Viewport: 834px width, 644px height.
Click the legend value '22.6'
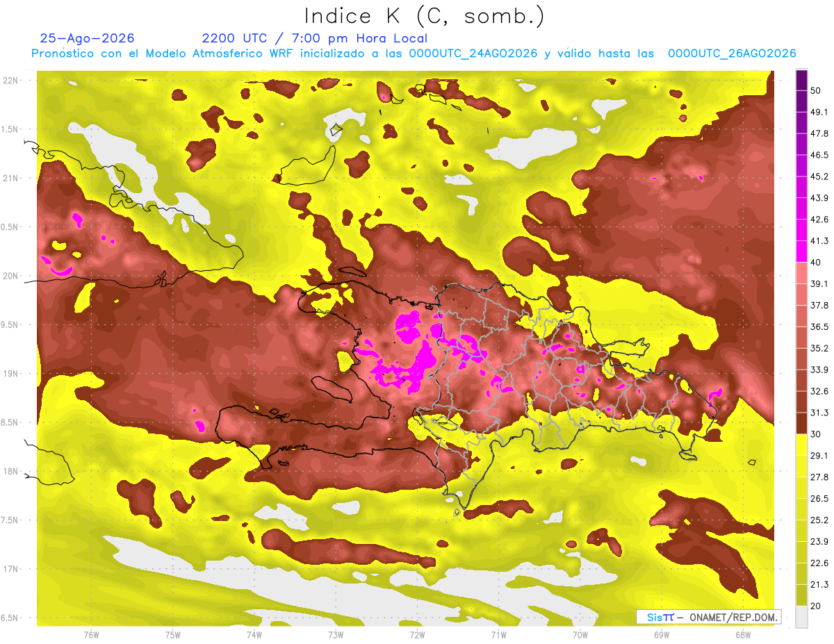tap(819, 563)
